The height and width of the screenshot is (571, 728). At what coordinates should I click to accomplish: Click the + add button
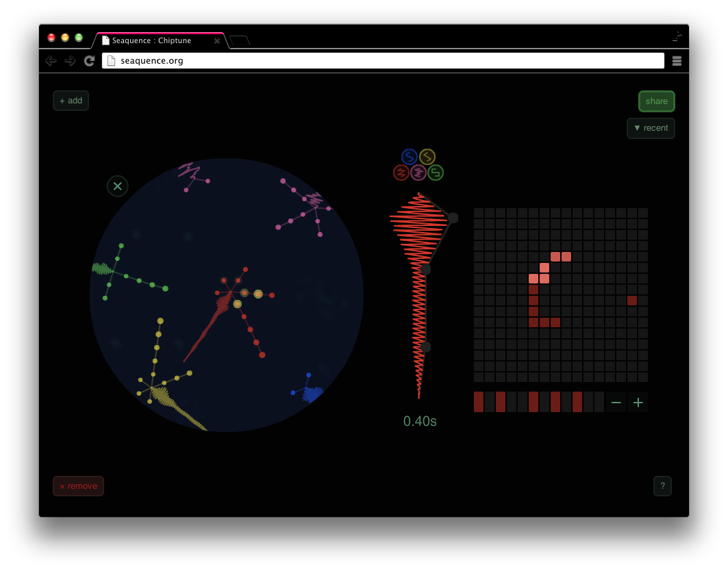(x=71, y=101)
